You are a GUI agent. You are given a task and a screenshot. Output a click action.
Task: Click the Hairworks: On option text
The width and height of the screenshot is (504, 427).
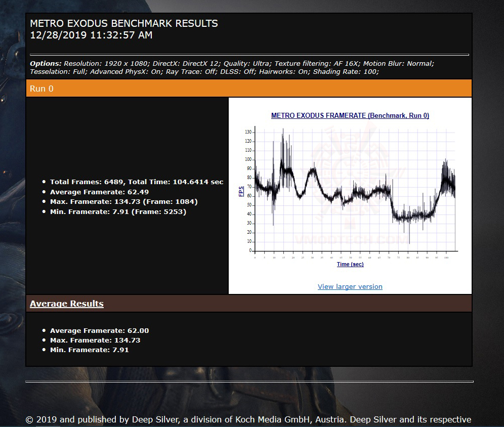tap(285, 72)
